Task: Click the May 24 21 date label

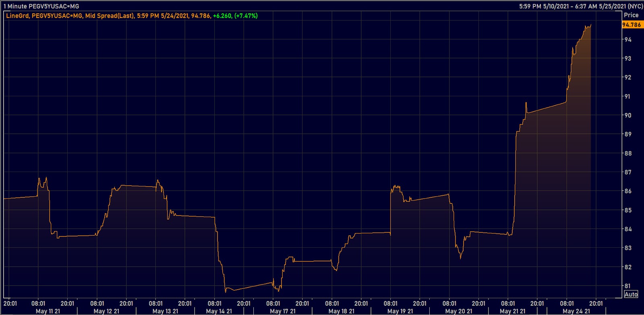Action: (x=576, y=311)
